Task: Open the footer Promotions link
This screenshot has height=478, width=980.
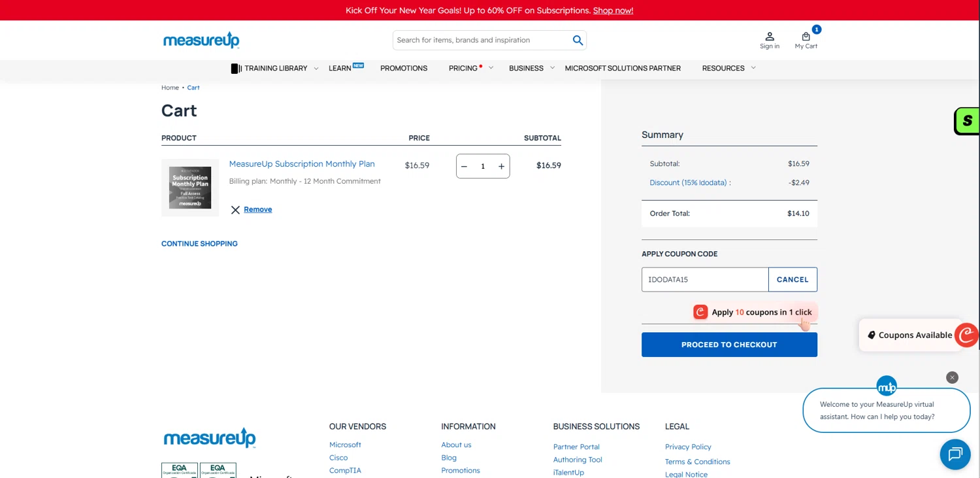Action: point(461,471)
